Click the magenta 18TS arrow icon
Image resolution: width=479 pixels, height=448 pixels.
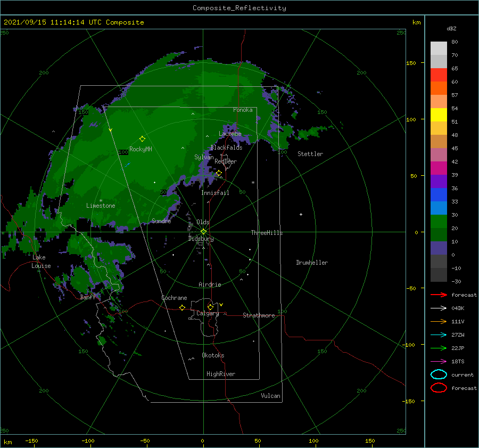pos(439,361)
